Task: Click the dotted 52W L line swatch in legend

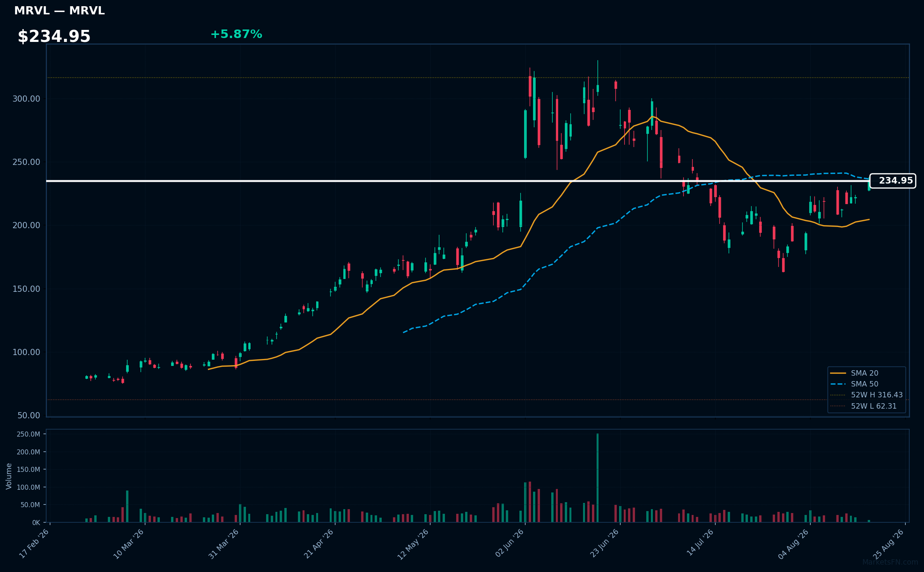Action: tap(838, 406)
